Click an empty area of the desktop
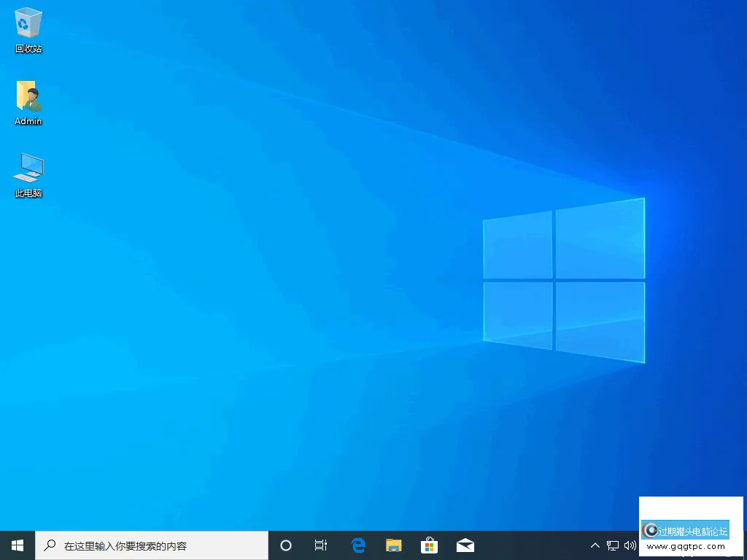This screenshot has width=747, height=560. pos(292,292)
